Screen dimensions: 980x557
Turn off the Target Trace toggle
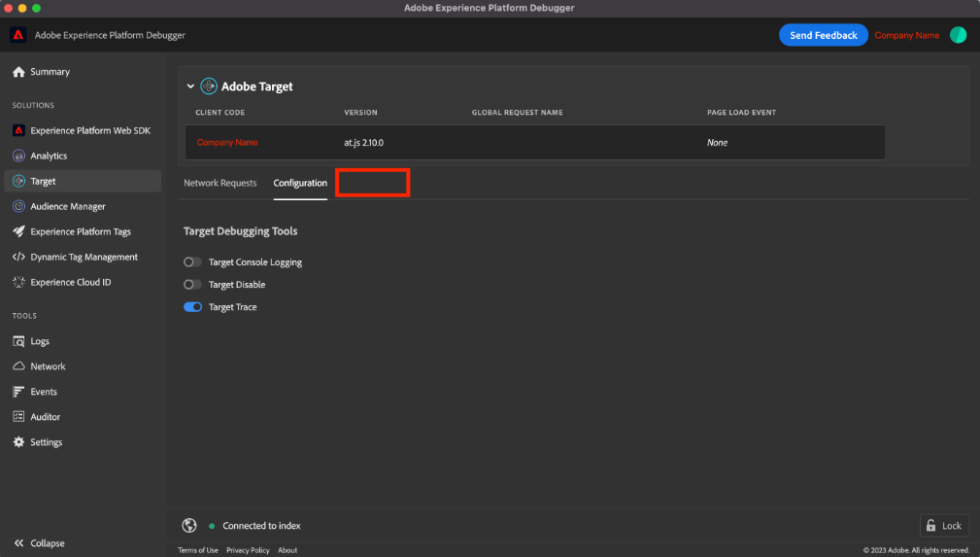[x=192, y=307]
